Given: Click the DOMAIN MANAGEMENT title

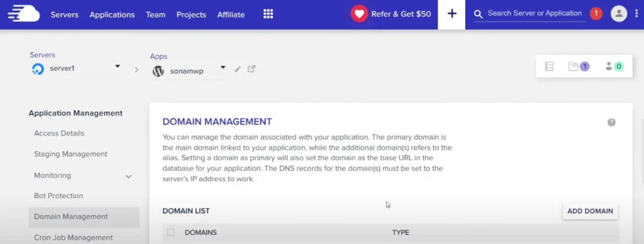Looking at the screenshot, I should pos(217,121).
